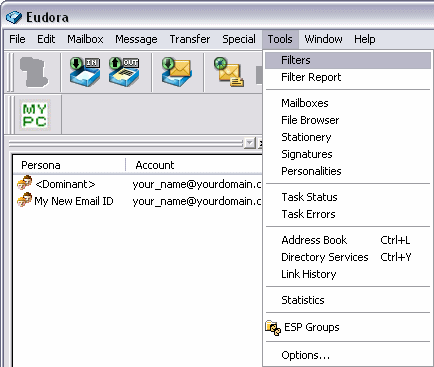Open the Message menu

136,39
